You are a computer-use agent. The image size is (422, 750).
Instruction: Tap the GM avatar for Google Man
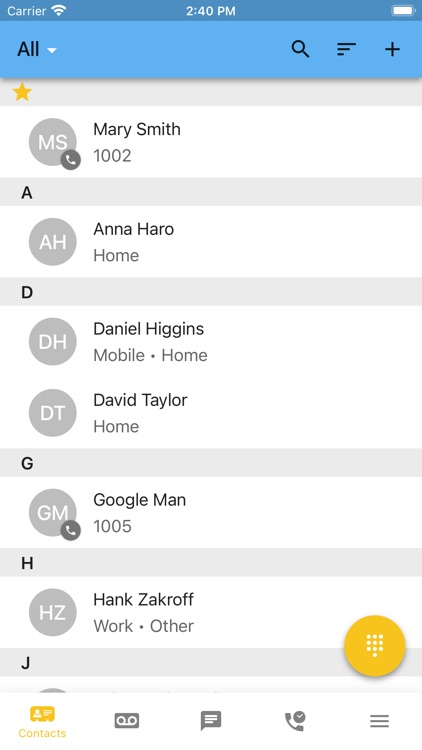(54, 514)
